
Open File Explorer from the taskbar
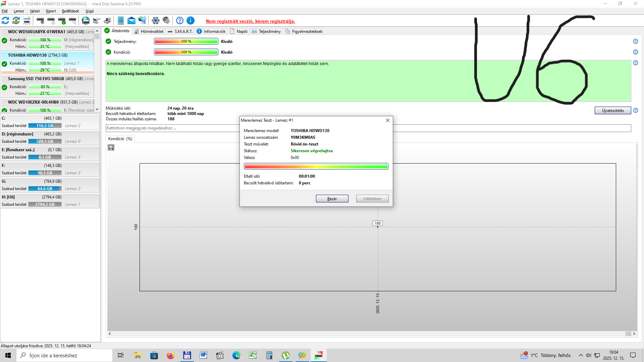tap(138, 355)
